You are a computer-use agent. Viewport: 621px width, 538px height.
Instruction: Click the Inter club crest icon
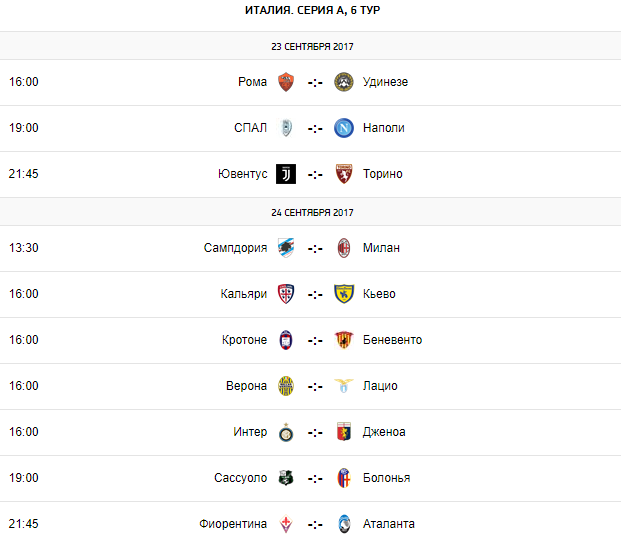[x=286, y=432]
